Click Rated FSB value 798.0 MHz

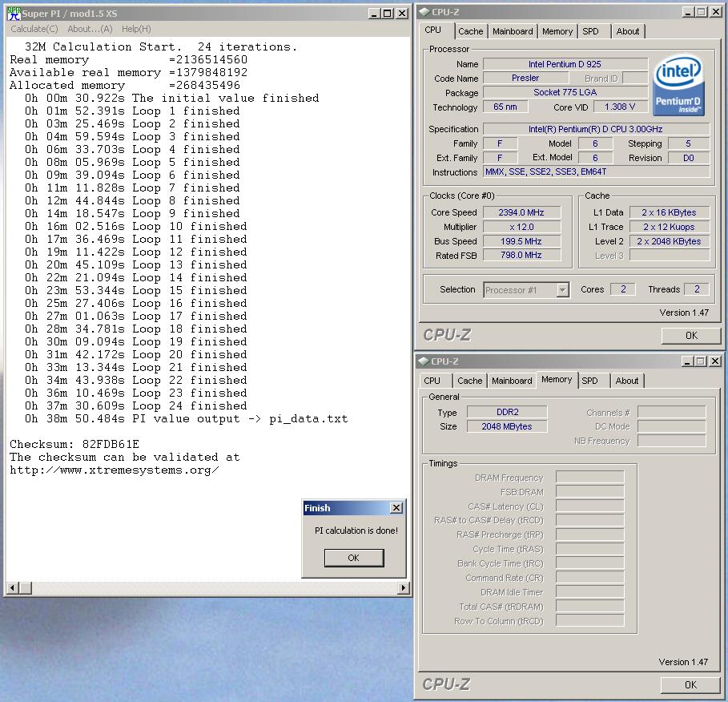coord(521,255)
